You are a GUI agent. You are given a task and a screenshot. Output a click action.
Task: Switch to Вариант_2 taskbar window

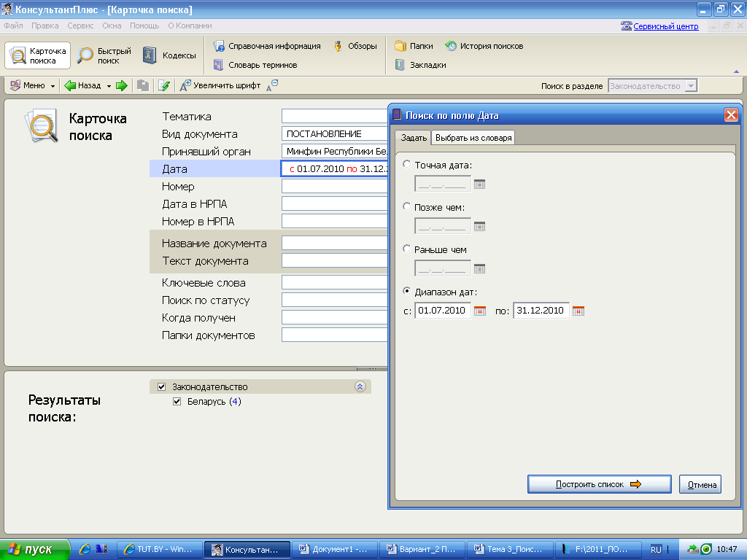(422, 550)
